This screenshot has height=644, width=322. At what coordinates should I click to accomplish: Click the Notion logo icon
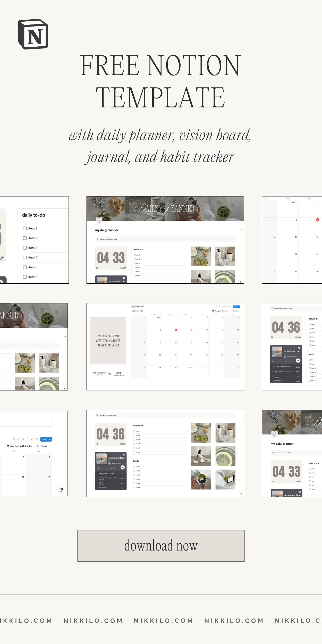tap(33, 34)
